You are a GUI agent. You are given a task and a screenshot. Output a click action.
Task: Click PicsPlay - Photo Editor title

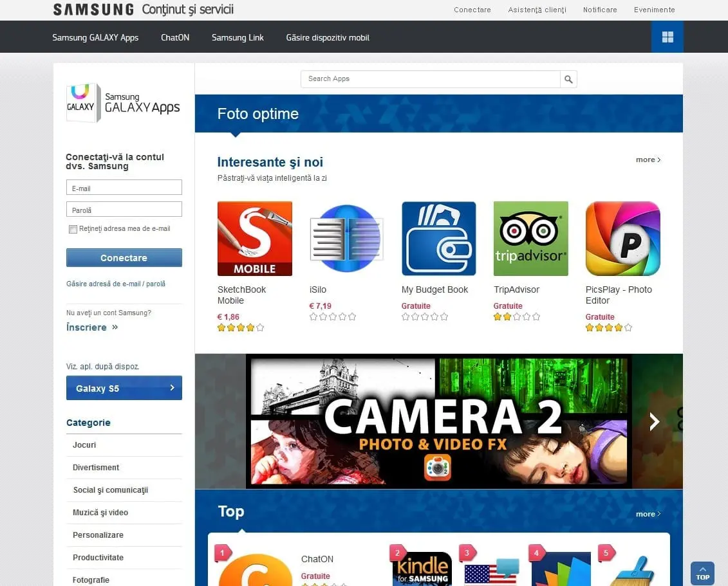pos(619,295)
